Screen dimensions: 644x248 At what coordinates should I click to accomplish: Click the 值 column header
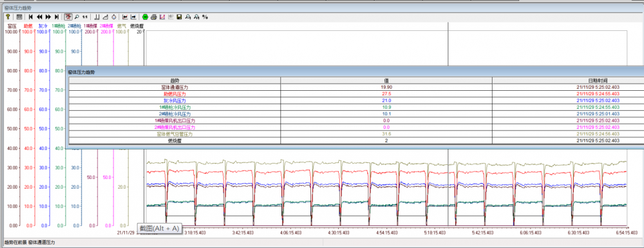(386, 80)
